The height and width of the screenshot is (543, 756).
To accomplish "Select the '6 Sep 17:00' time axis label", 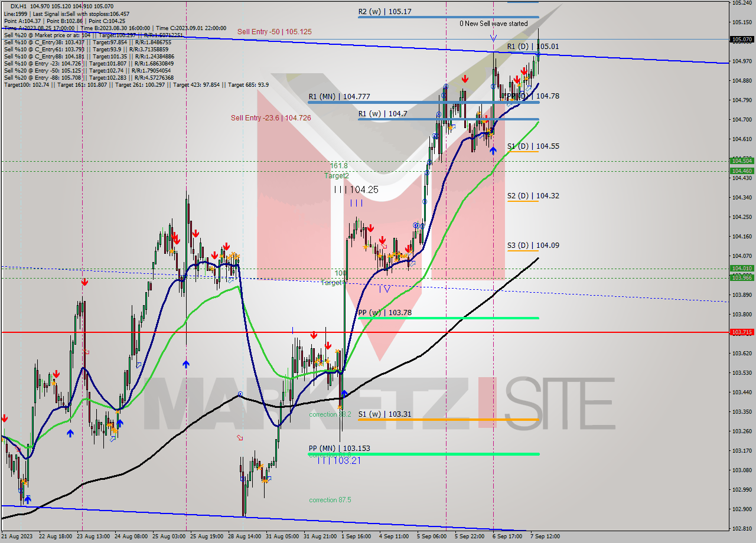I will (507, 537).
